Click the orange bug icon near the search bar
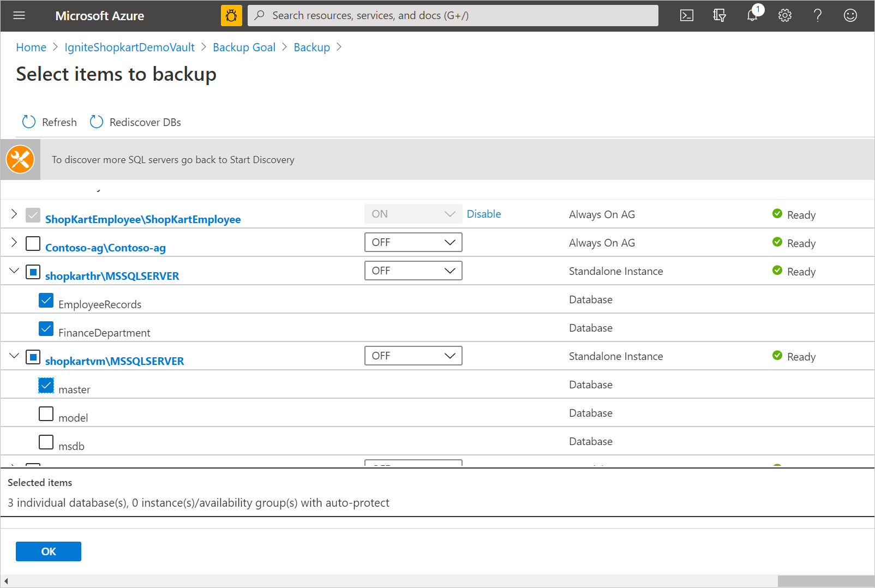The width and height of the screenshot is (875, 588). 231,15
